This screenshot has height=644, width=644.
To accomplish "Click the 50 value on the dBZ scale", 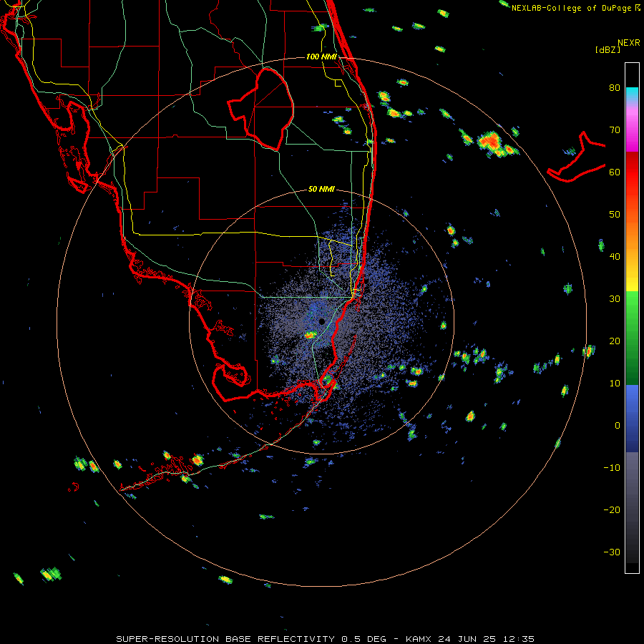I will 615,215.
